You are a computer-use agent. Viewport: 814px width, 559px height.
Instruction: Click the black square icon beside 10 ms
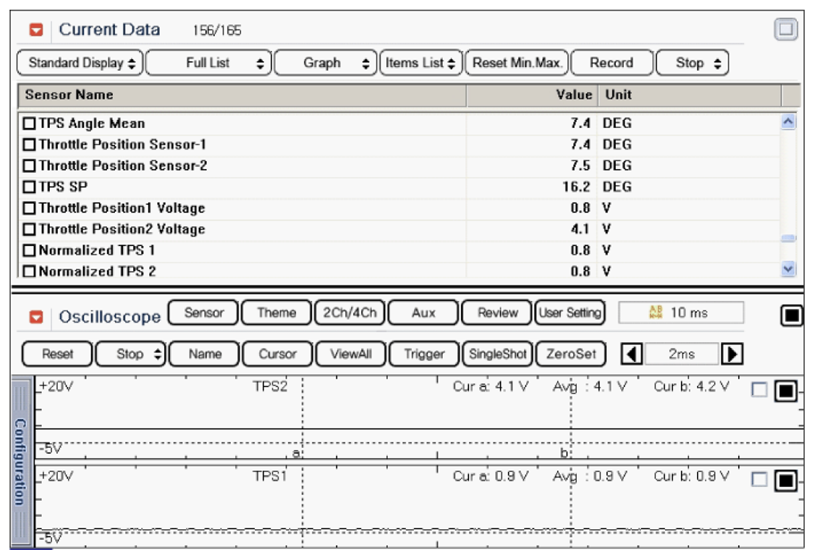tap(791, 316)
